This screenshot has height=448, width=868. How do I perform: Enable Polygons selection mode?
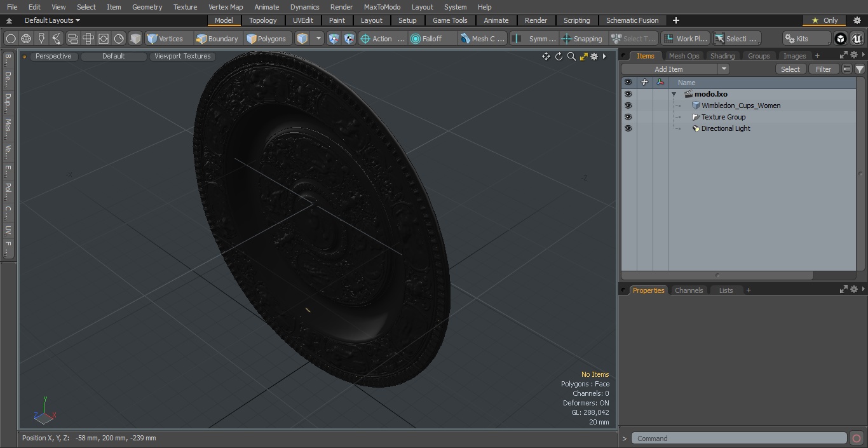click(x=266, y=39)
